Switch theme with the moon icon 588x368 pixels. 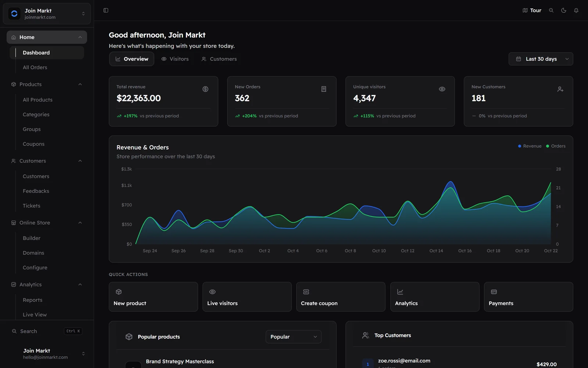564,10
